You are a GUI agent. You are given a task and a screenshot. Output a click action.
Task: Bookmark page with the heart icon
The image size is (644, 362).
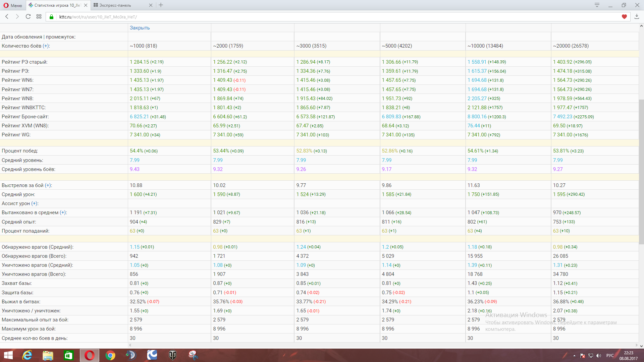point(624,17)
